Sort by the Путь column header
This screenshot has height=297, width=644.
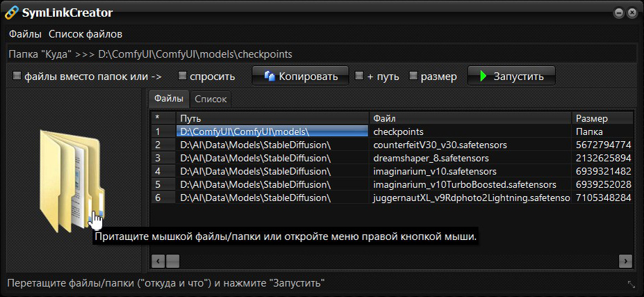[x=272, y=118]
